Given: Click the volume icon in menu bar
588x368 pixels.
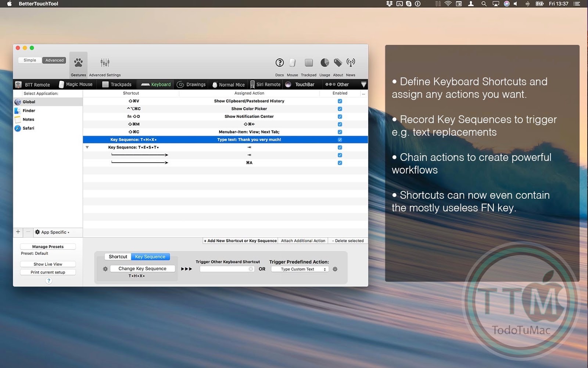Looking at the screenshot, I should [x=516, y=4].
